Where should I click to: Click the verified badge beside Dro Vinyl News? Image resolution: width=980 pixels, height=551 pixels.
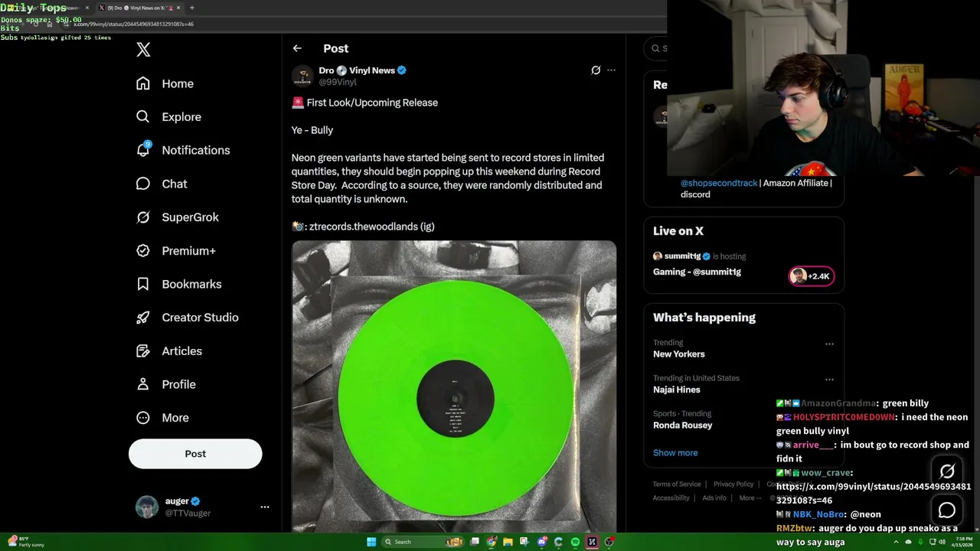point(402,70)
